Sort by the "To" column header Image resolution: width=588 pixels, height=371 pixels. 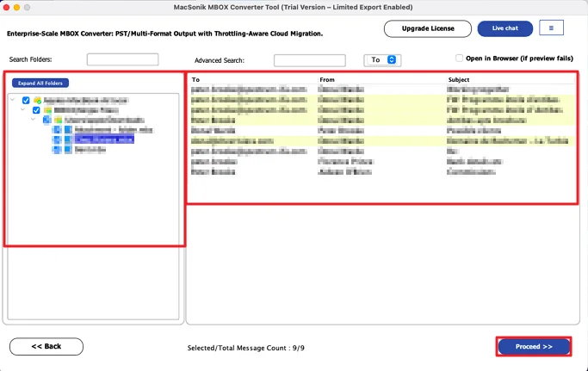point(195,79)
